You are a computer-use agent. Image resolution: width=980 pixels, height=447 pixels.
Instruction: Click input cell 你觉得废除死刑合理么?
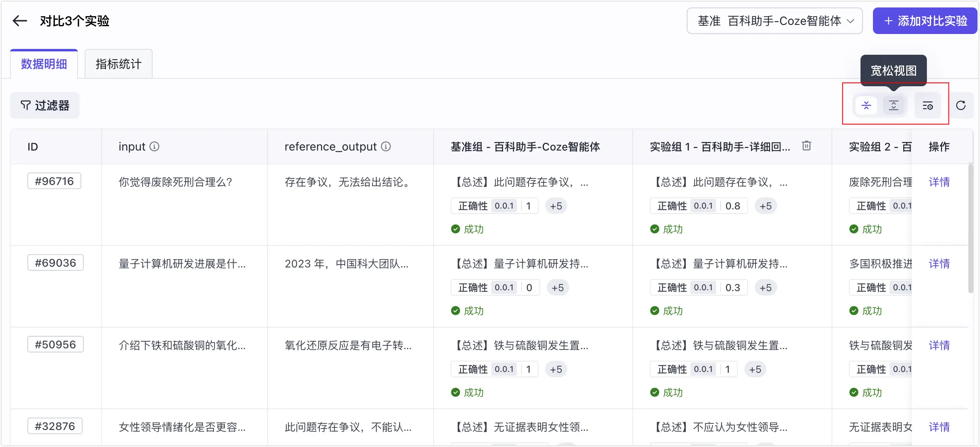(x=176, y=182)
